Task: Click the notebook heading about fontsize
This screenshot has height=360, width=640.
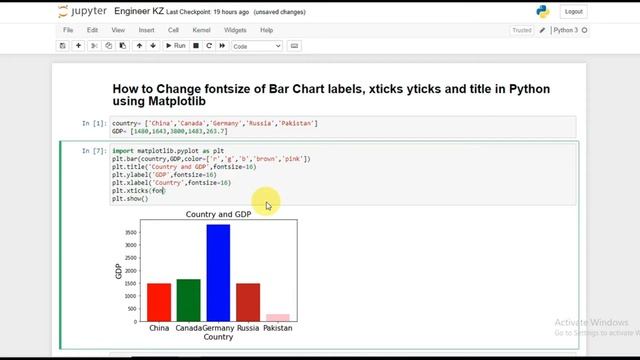Action: [x=331, y=95]
